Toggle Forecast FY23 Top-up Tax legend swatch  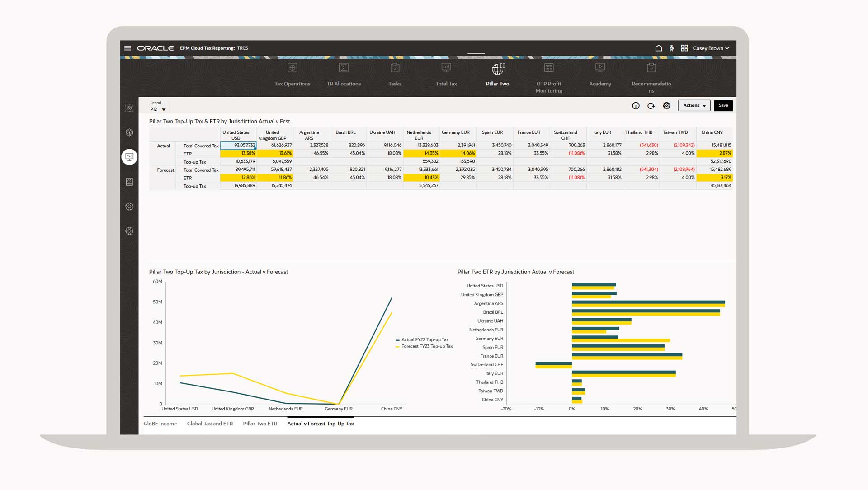coord(397,347)
